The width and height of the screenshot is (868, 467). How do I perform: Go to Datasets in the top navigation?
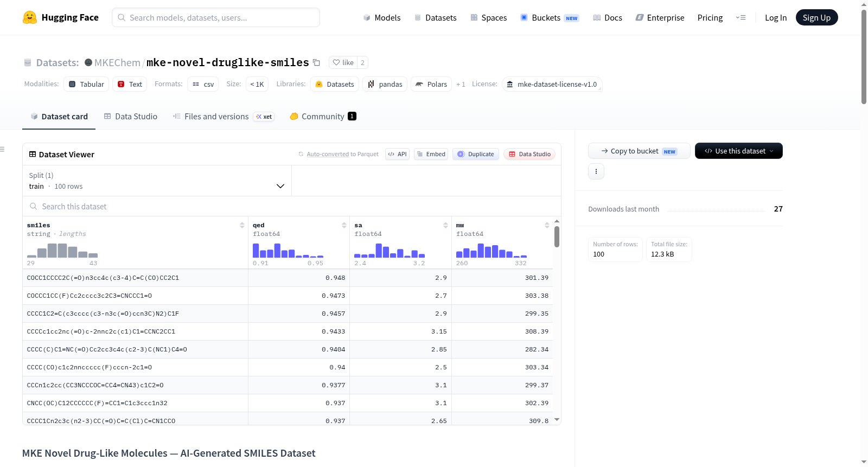(435, 18)
